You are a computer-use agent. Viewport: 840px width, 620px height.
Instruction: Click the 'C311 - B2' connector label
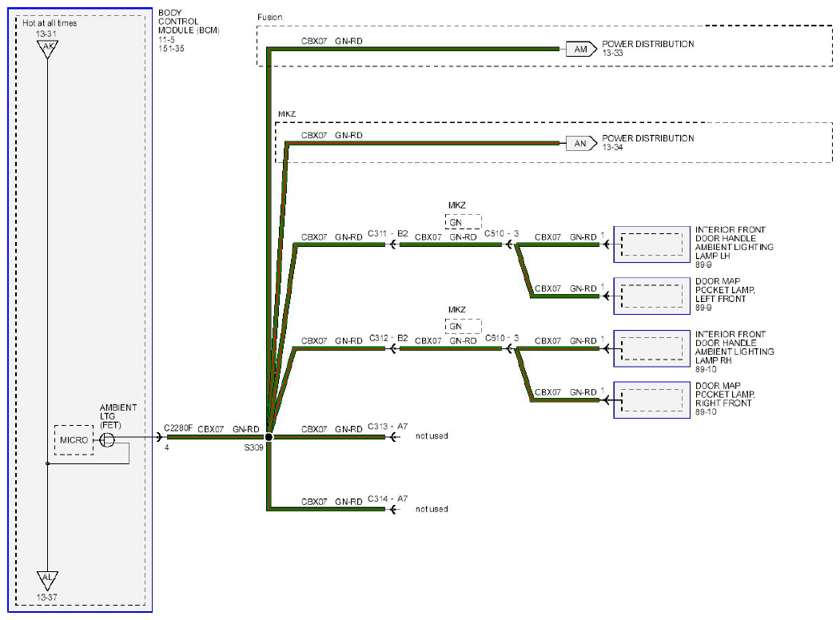[x=388, y=233]
